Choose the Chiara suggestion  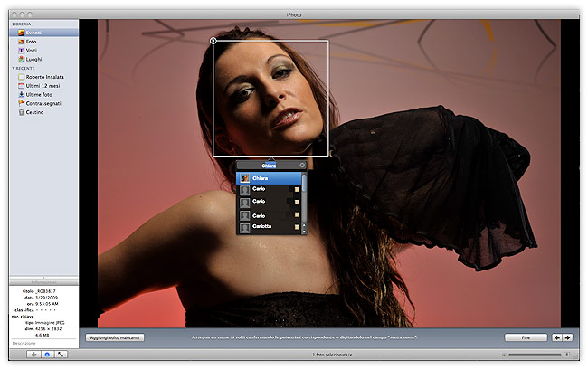pos(270,178)
